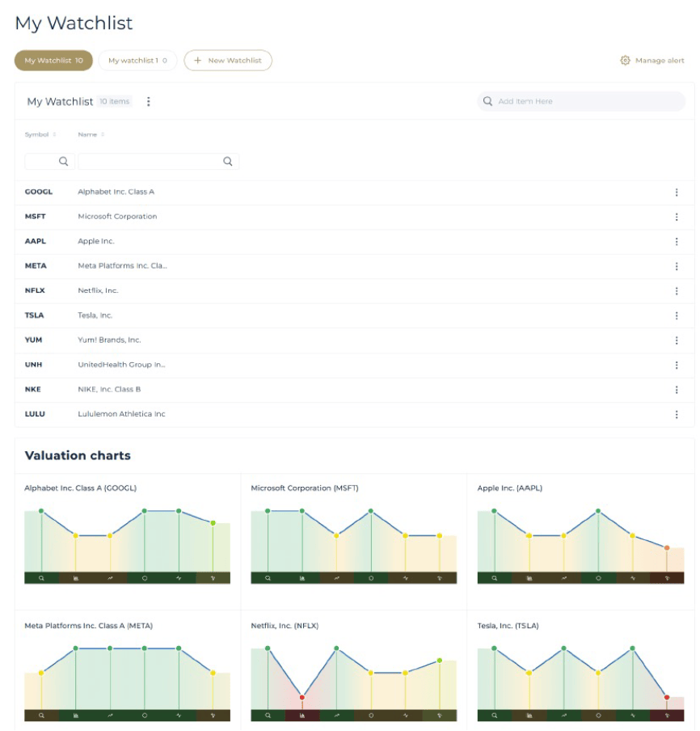Screen dimensions: 700x731
Task: Select the GOOGL symbol
Action: coord(39,192)
